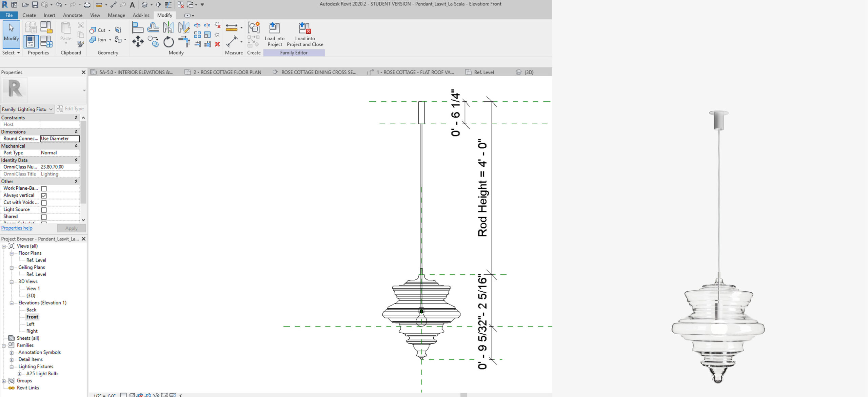Switch to the Create ribbon tab

(29, 15)
